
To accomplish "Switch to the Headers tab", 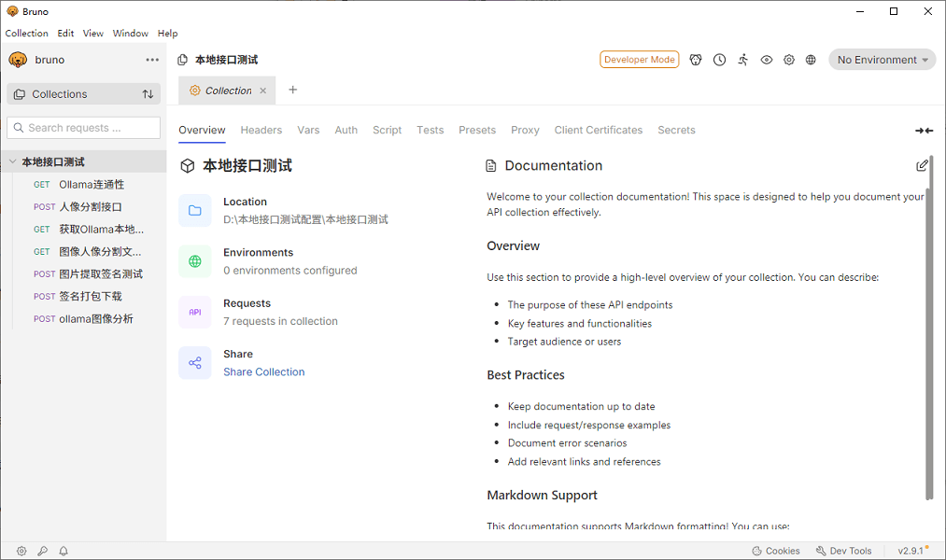I will (261, 131).
